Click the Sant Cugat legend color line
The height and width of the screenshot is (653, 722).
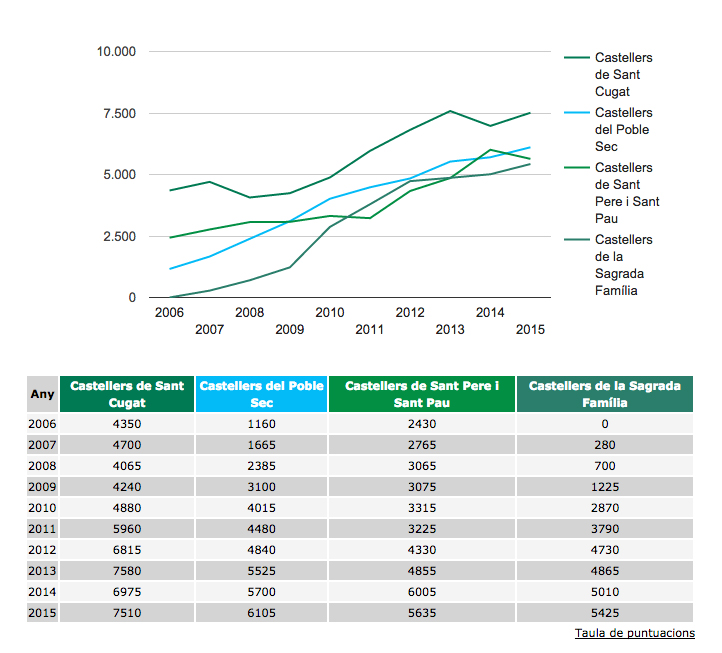point(576,58)
